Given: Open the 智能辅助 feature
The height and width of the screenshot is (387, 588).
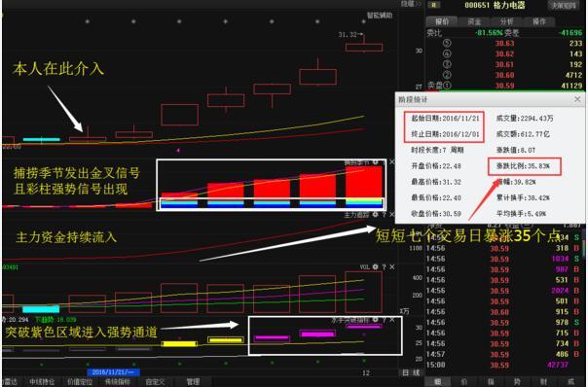Looking at the screenshot, I should coord(380,16).
